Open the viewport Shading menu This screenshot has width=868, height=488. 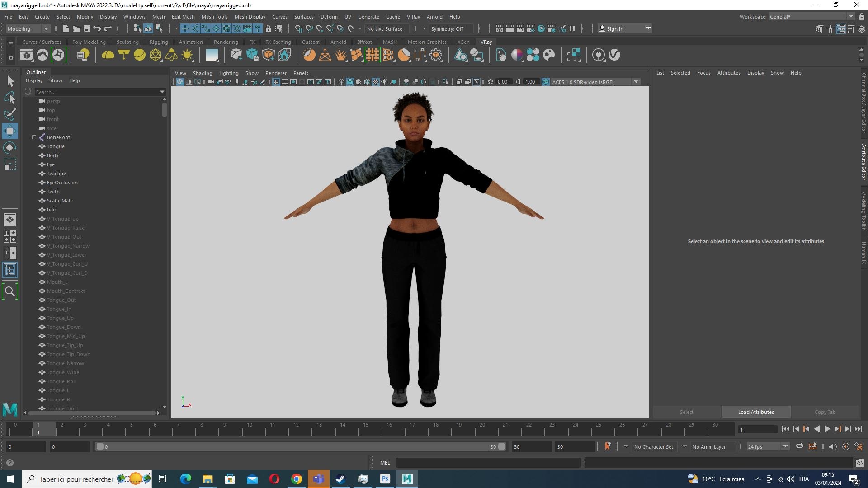pos(202,73)
